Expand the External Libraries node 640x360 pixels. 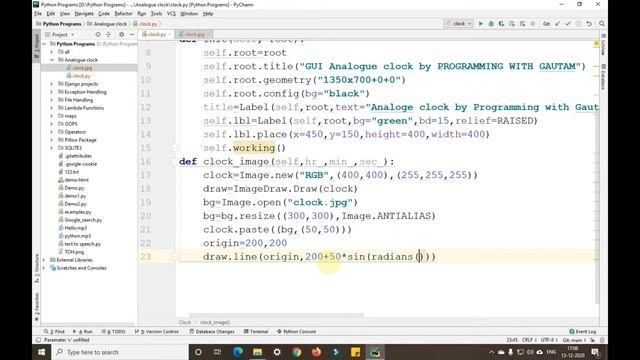coord(44,260)
